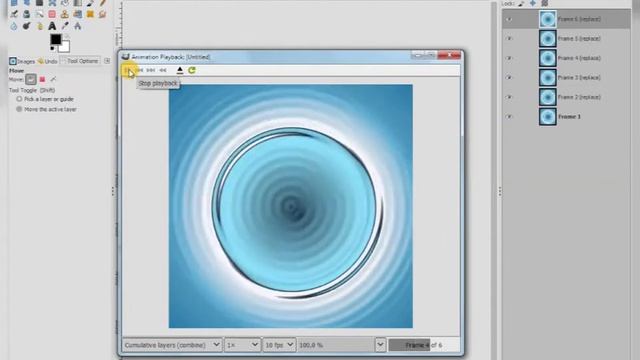Viewport: 640px width, 360px height.
Task: Select the Dodge/Burn tool
Action: (27, 26)
